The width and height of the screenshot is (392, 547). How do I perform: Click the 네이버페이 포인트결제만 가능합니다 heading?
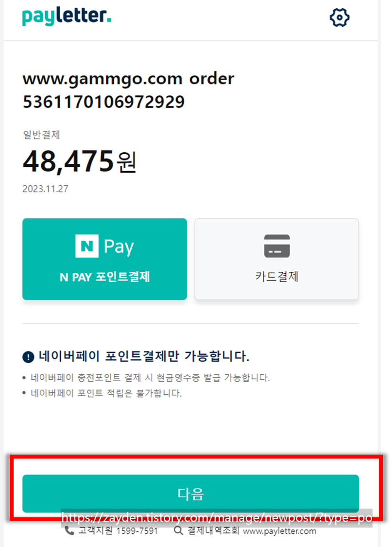pyautogui.click(x=144, y=356)
